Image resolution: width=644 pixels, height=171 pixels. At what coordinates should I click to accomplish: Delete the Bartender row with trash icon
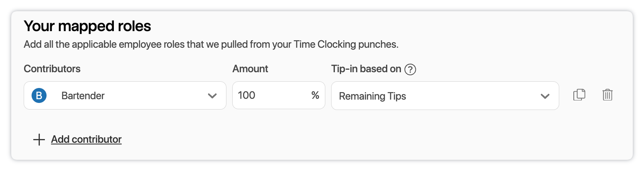coord(607,95)
